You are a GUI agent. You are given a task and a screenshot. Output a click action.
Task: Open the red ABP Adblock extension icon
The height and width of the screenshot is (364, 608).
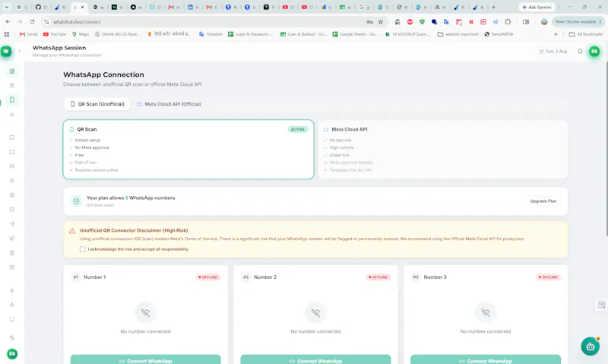click(410, 22)
